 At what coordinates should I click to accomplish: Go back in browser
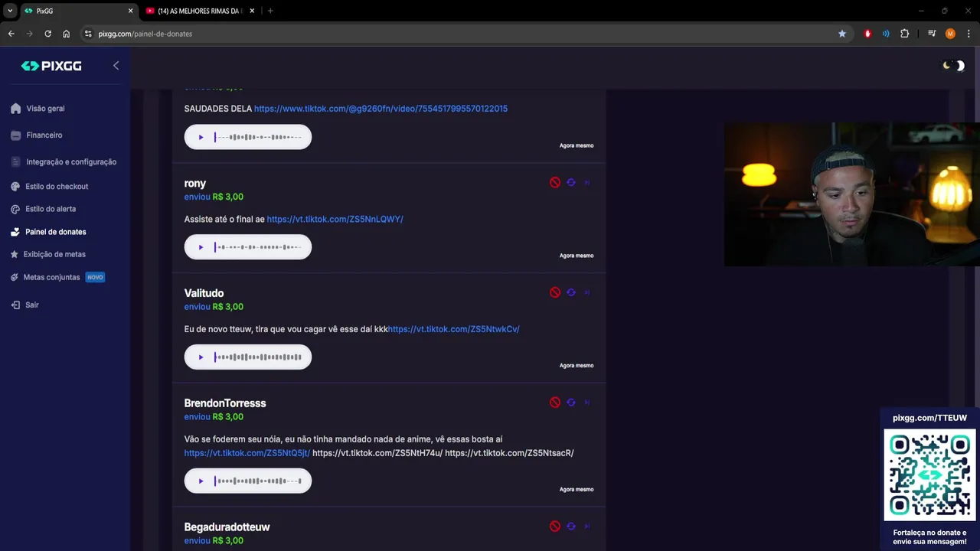(x=11, y=34)
